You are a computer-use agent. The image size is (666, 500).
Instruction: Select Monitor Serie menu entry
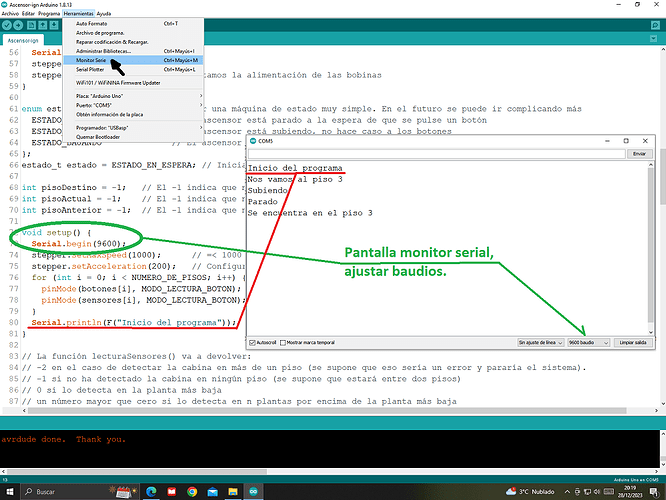coord(133,60)
